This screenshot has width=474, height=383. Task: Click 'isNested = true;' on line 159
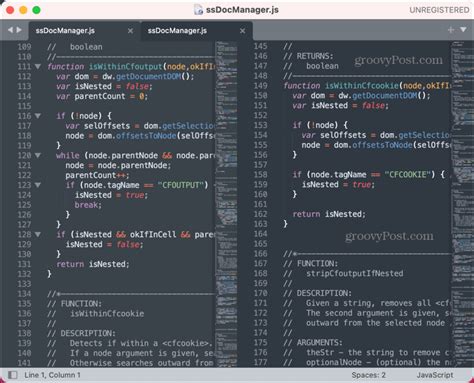tap(338, 185)
